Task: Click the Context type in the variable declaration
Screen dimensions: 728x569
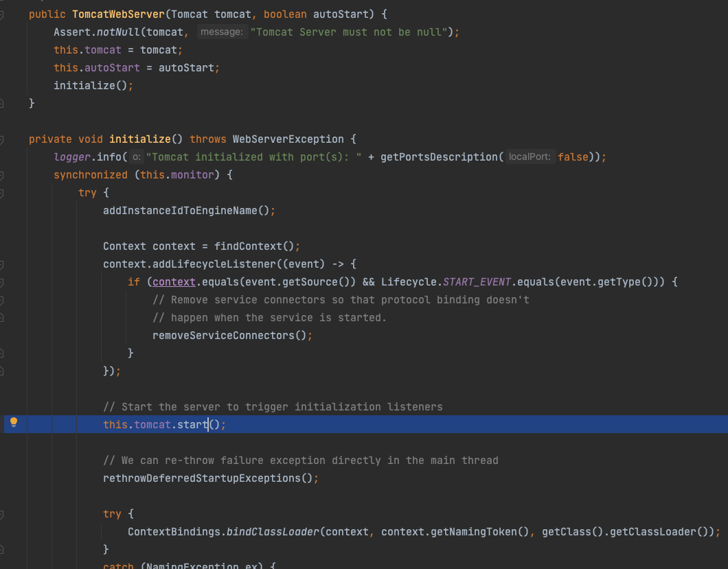Action: [x=124, y=246]
